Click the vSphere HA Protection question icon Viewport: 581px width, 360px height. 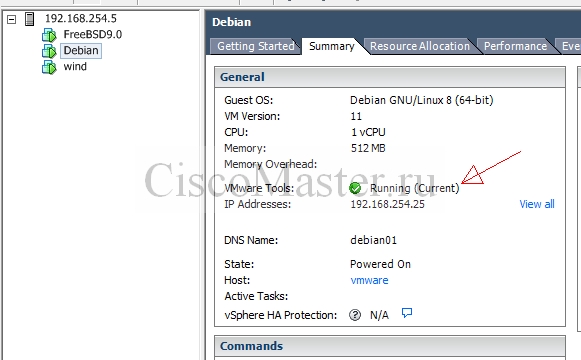click(x=355, y=315)
